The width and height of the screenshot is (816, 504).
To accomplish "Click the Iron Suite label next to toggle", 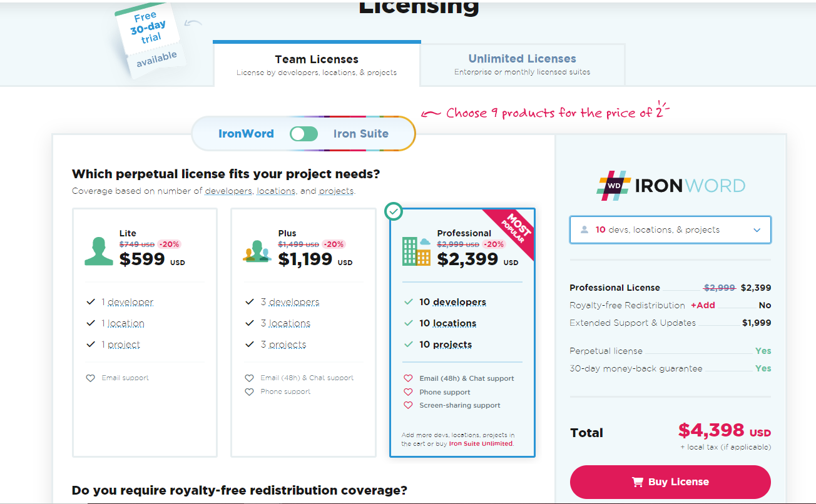I will (360, 134).
